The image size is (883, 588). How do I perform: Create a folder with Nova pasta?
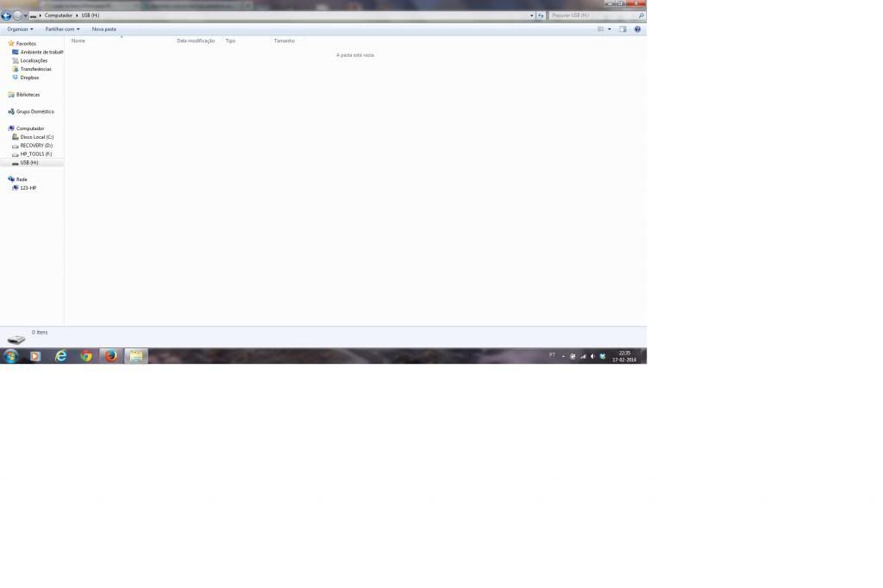[104, 29]
